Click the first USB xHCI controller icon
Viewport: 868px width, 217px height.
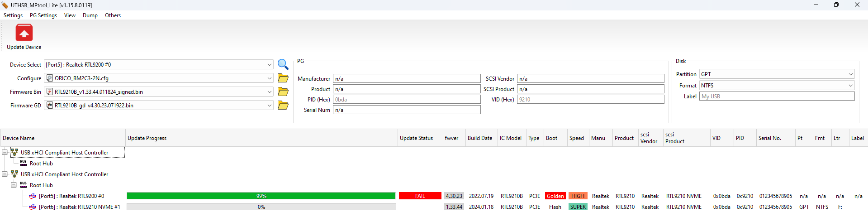pyautogui.click(x=14, y=152)
